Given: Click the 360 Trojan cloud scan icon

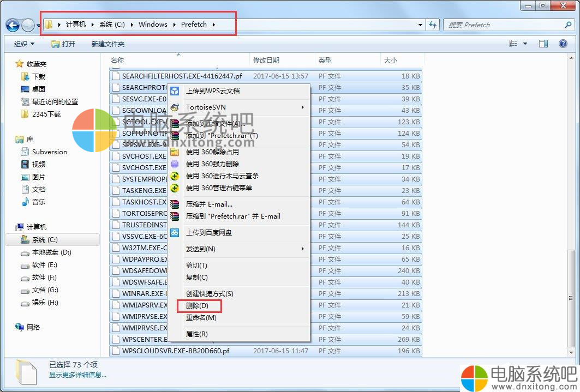Looking at the screenshot, I should click(175, 176).
